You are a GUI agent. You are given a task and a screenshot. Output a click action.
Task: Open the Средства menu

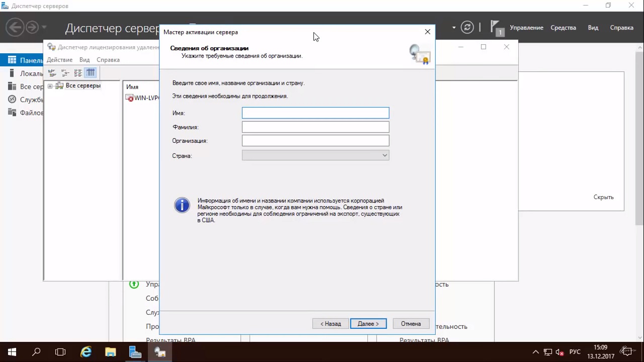pyautogui.click(x=563, y=28)
